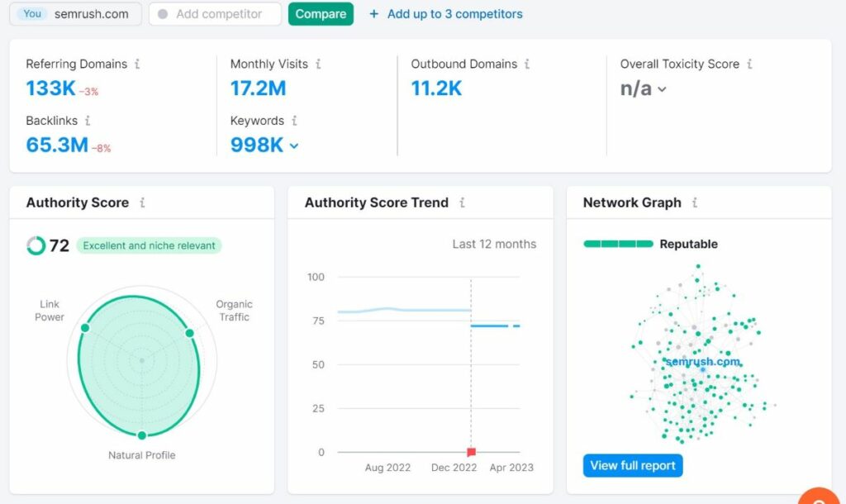Click the Aug 2022 axis label
The height and width of the screenshot is (504, 846).
[x=387, y=468]
